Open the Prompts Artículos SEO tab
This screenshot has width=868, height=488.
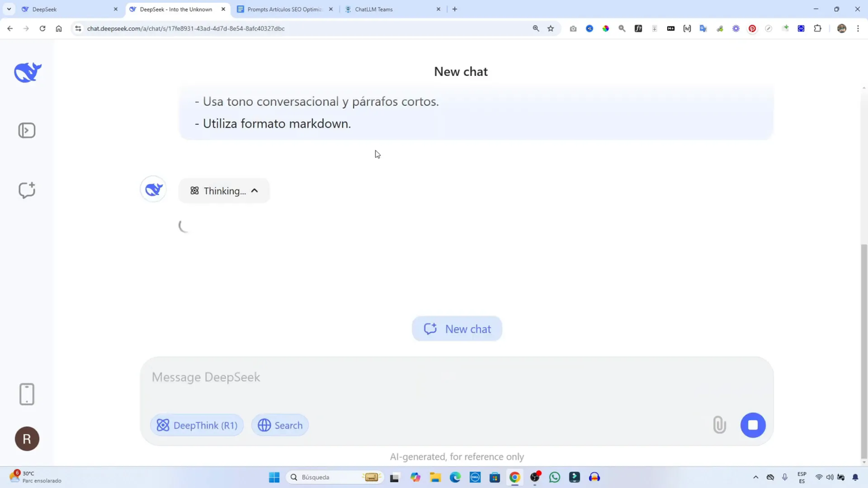pos(285,9)
